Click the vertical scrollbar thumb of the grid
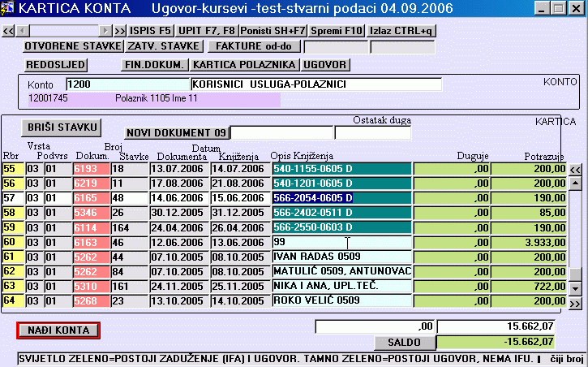 pos(575,274)
